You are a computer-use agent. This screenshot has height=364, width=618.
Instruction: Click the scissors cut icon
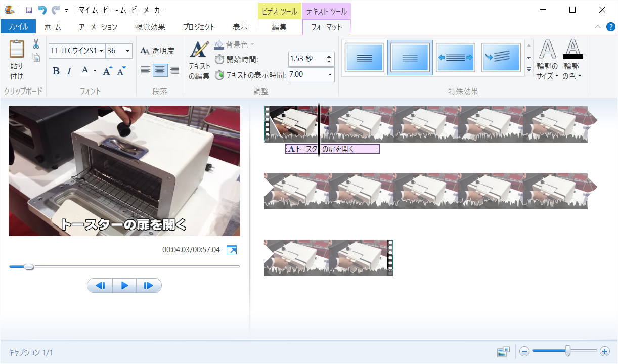coord(36,44)
